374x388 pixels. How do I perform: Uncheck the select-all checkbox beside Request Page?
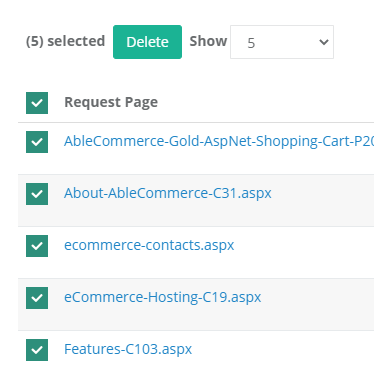coord(37,103)
